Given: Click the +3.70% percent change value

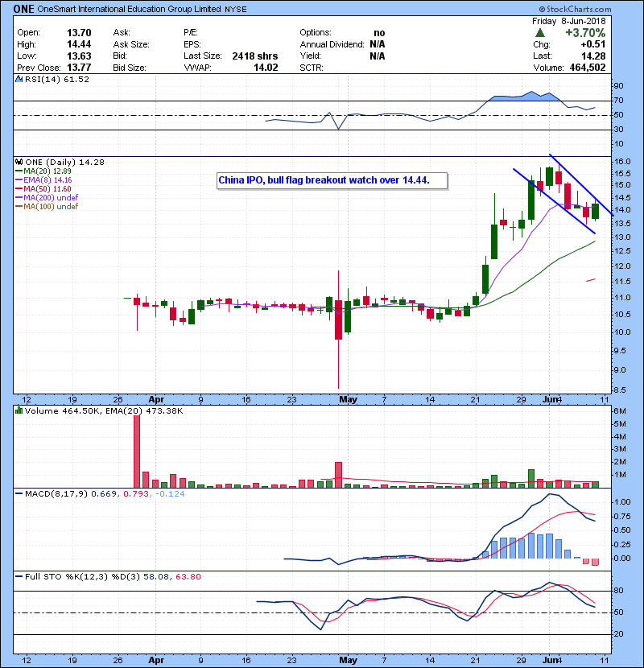Looking at the screenshot, I should click(x=585, y=33).
